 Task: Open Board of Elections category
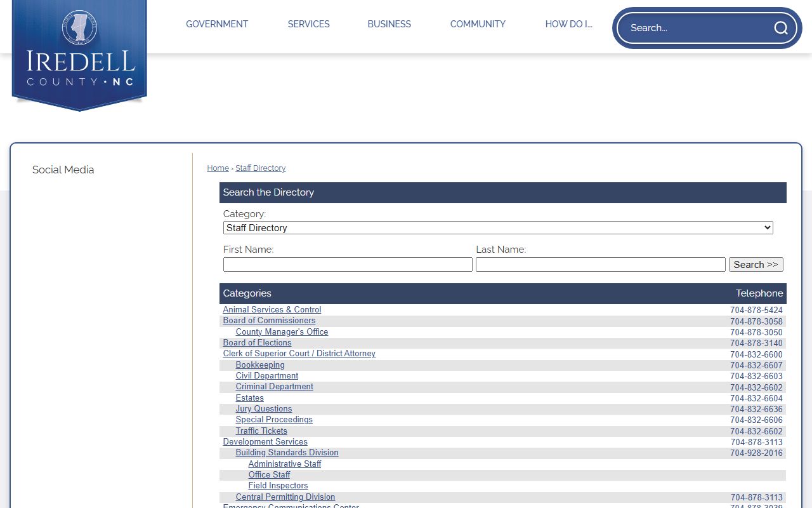pos(257,343)
